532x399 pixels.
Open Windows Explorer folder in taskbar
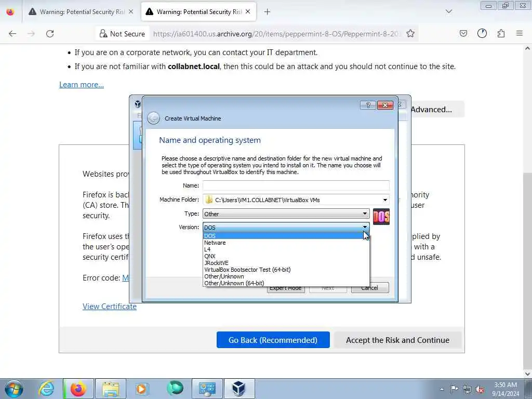tap(111, 389)
